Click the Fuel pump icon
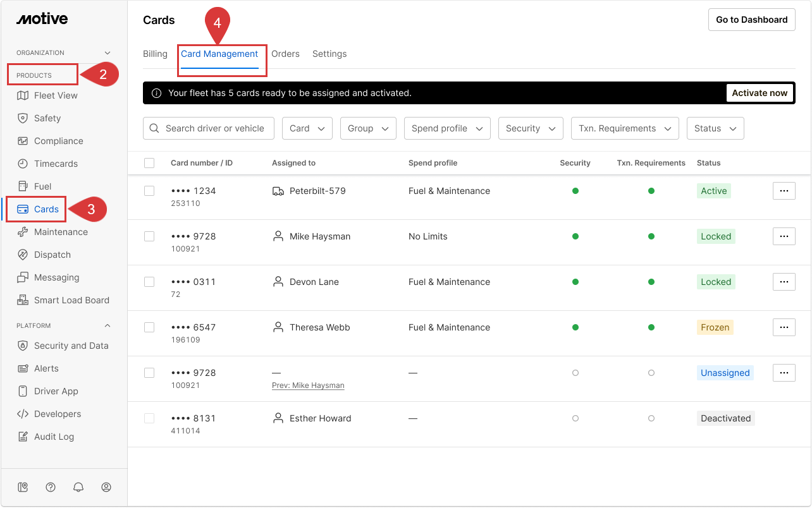The height and width of the screenshot is (508, 812). pos(23,186)
